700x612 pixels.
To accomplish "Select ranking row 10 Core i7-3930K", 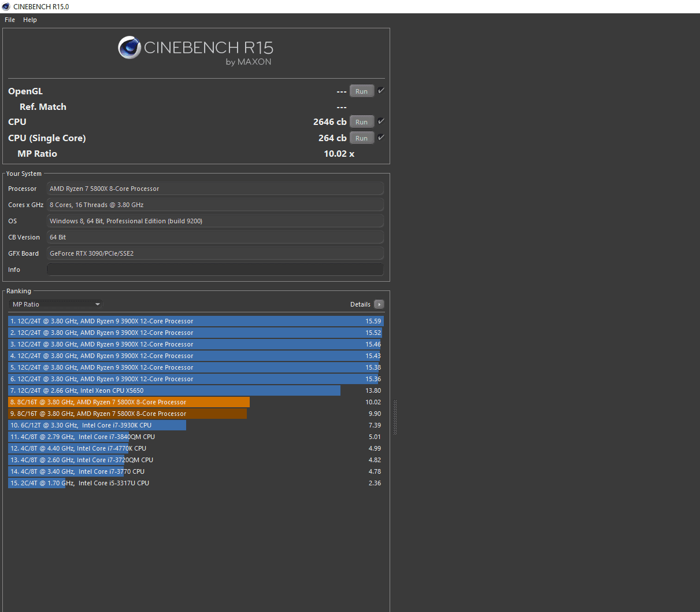I will click(x=196, y=425).
